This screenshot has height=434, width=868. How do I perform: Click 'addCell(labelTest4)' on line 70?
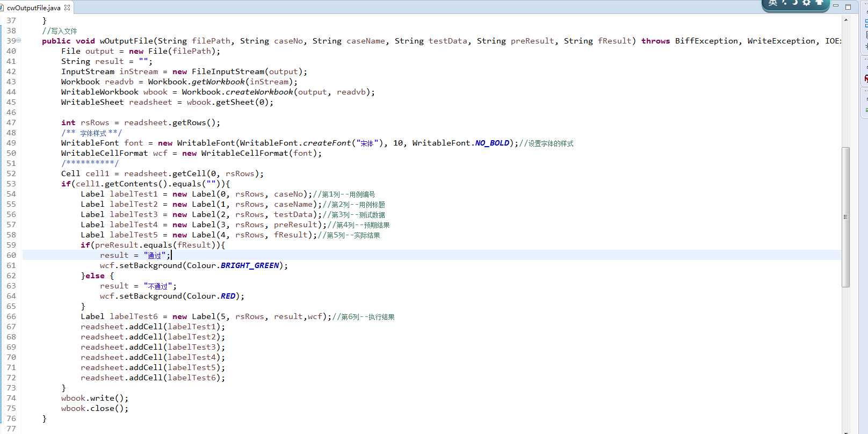coord(175,357)
